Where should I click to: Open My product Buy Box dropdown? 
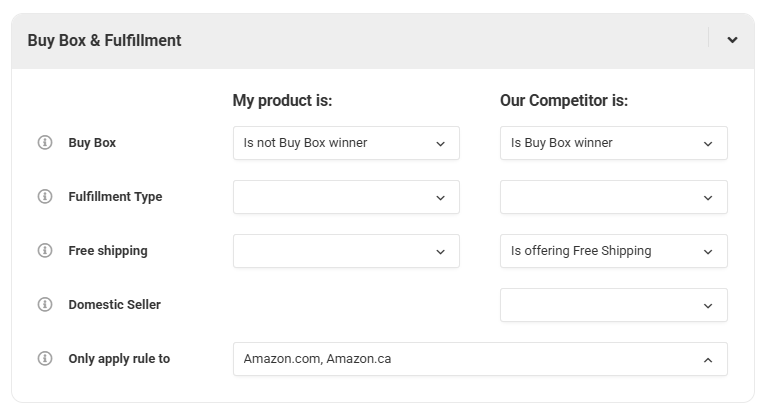(x=345, y=143)
